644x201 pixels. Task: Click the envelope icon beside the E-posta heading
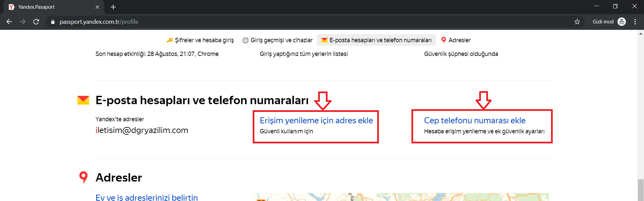[x=83, y=100]
